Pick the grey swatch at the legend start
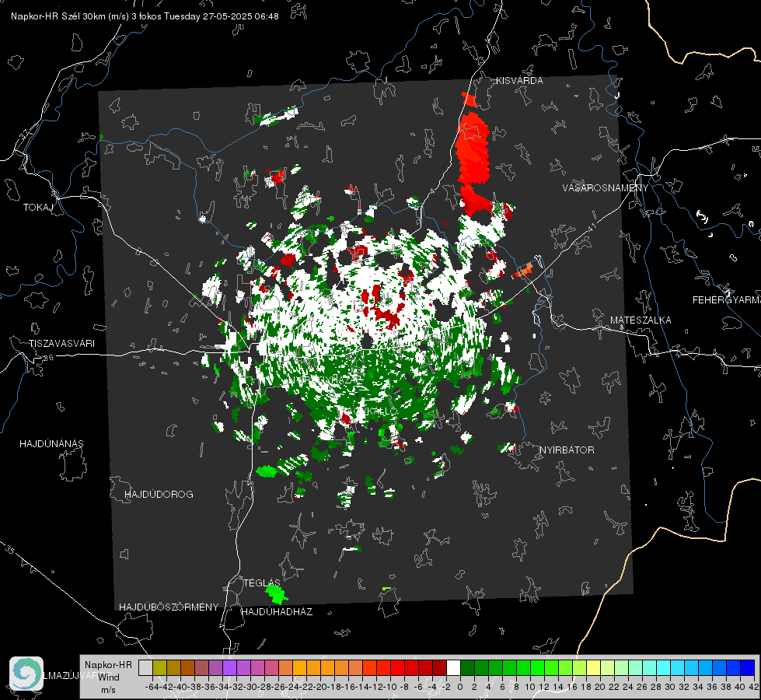This screenshot has width=761, height=700. tap(145, 667)
